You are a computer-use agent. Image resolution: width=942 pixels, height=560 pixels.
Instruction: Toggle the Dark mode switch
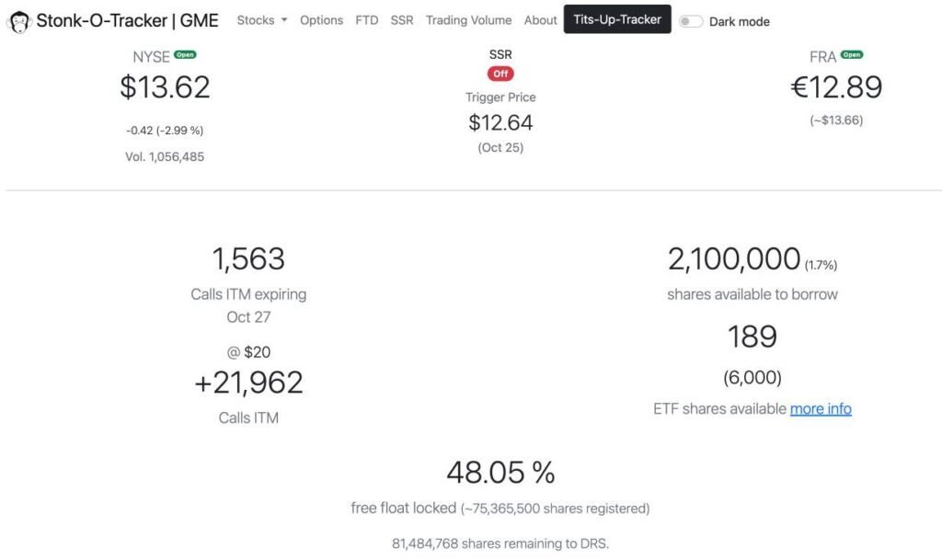pyautogui.click(x=691, y=22)
